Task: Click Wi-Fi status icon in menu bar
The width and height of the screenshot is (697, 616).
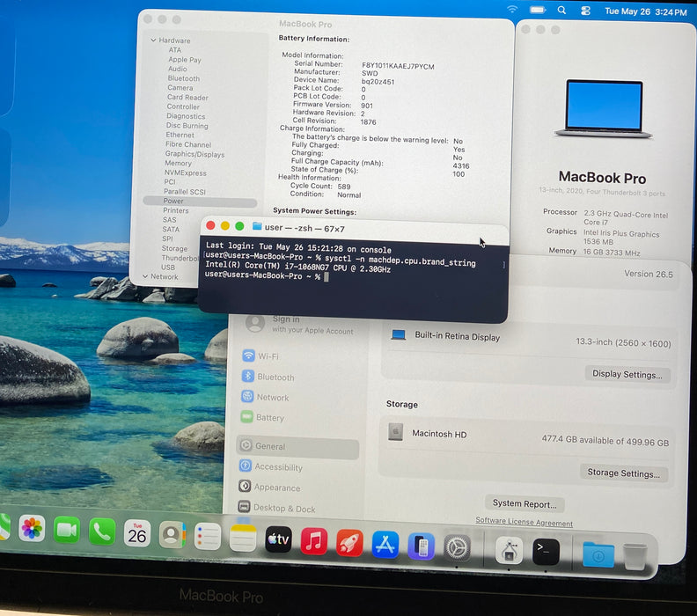Action: point(512,10)
